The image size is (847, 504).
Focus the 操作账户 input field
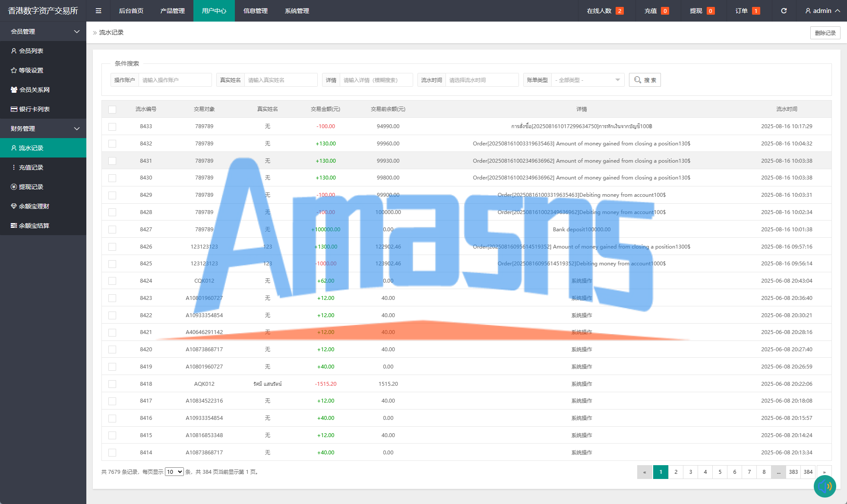(x=175, y=80)
